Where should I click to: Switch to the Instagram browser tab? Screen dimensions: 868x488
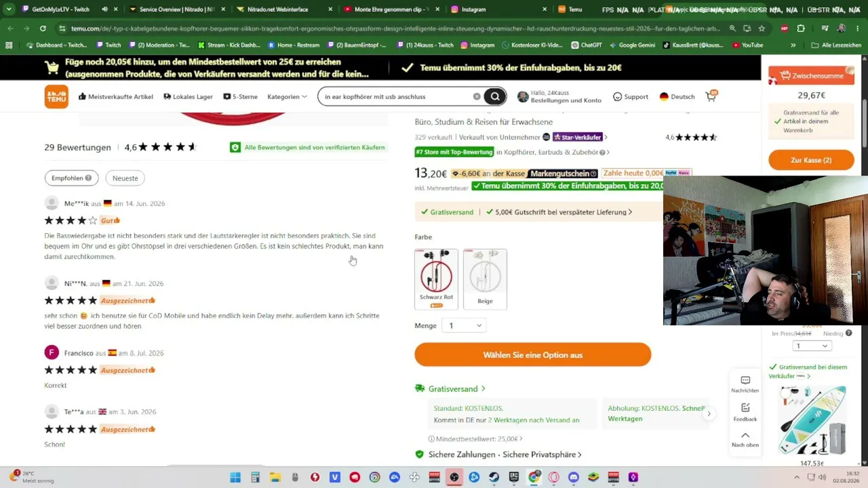[x=499, y=9]
